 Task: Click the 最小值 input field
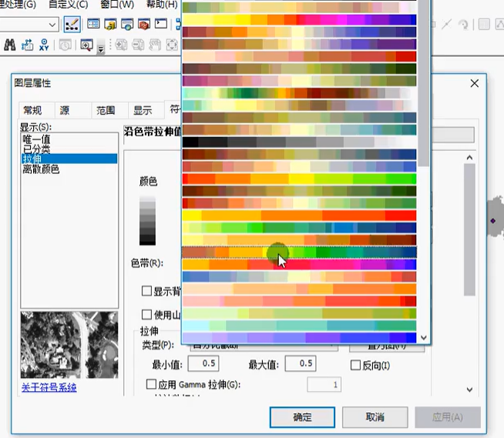pos(203,363)
